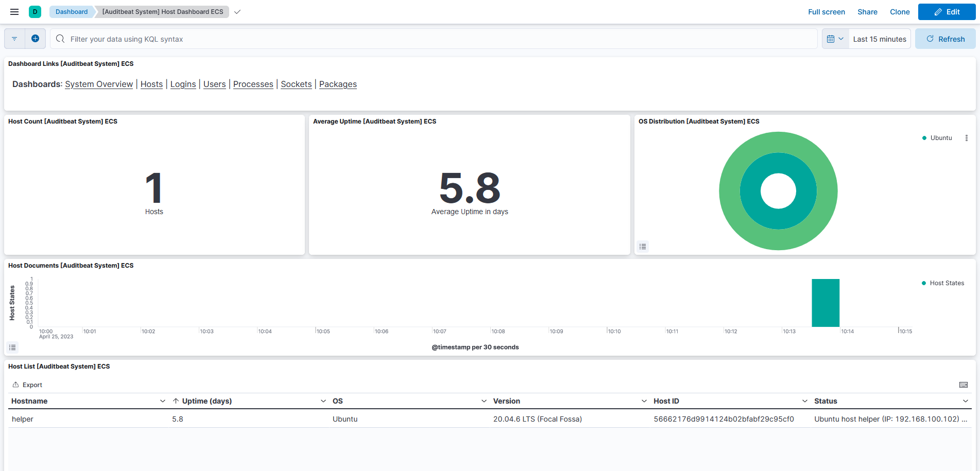Viewport: 980px width, 471px height.
Task: Expand the Last 15 minutes time dropdown
Action: pos(879,39)
